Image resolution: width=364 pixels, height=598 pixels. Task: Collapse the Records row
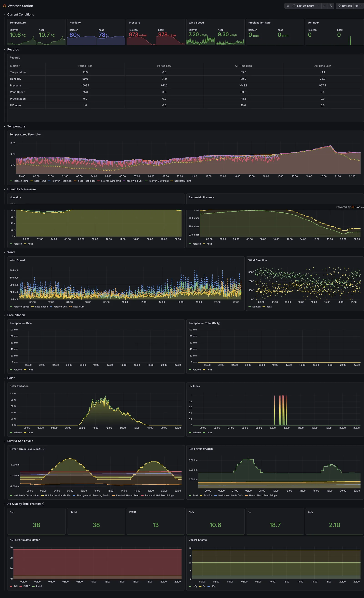pos(4,49)
